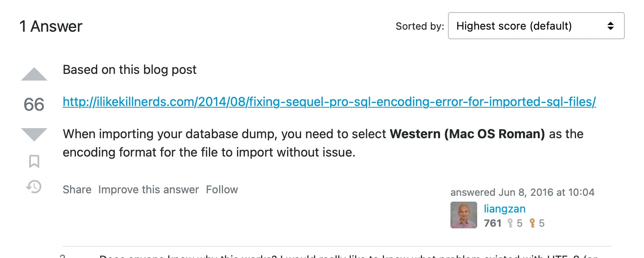This screenshot has height=258, width=644.
Task: Click the 'Based on this blog post' text
Action: (129, 70)
